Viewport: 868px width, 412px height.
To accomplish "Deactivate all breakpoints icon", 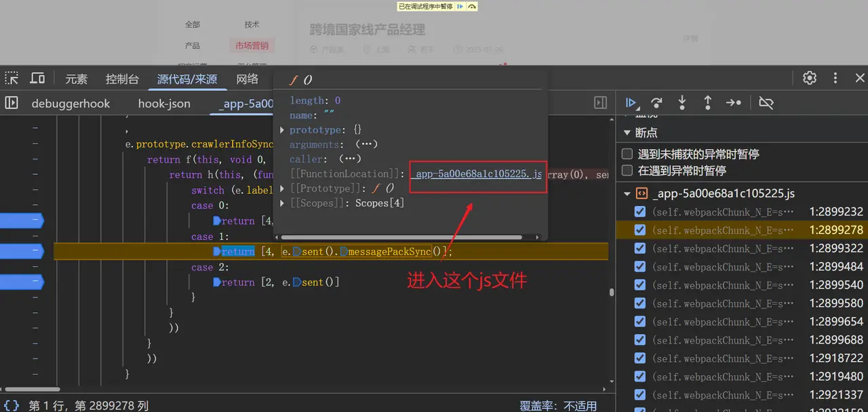I will click(766, 103).
